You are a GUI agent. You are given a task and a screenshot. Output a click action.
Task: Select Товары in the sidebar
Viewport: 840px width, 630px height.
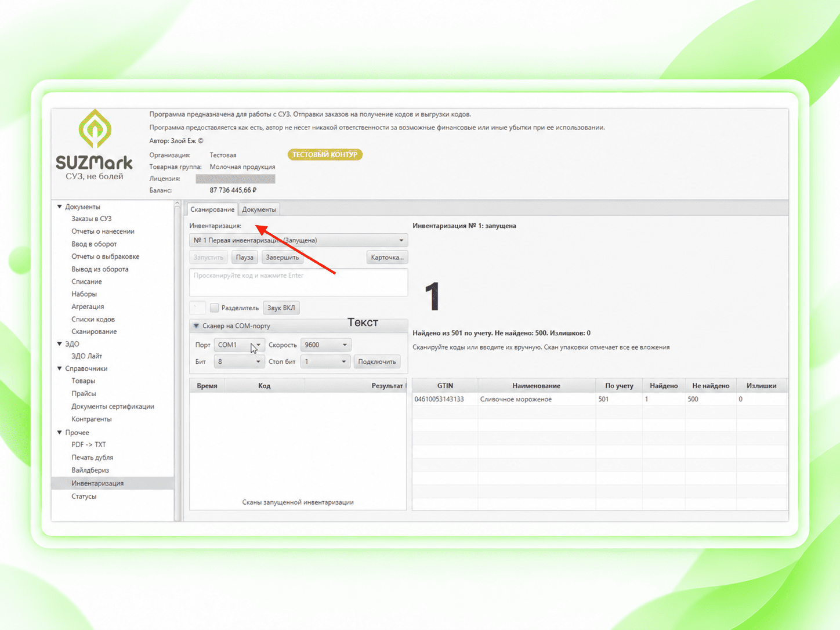coord(84,381)
